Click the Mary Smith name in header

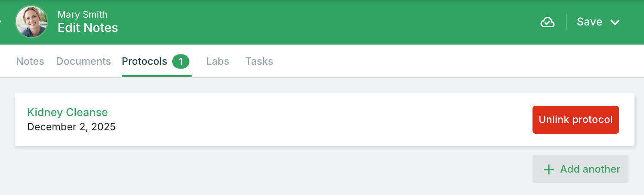click(82, 15)
